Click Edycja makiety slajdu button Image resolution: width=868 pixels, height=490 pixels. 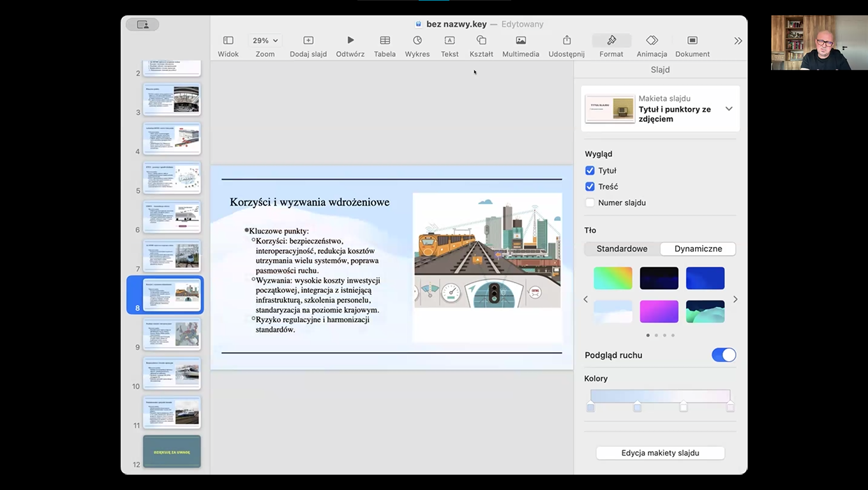[x=660, y=453]
